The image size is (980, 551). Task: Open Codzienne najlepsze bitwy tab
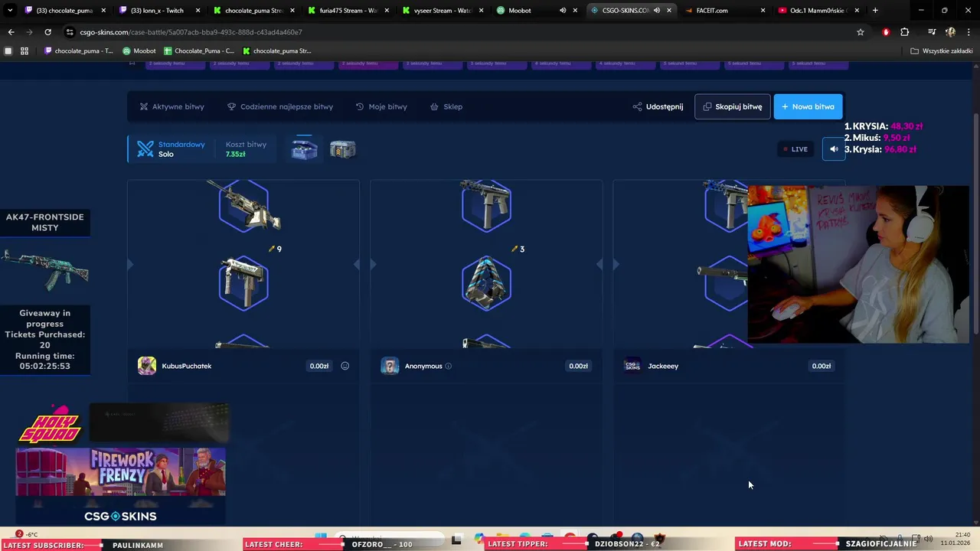(280, 106)
